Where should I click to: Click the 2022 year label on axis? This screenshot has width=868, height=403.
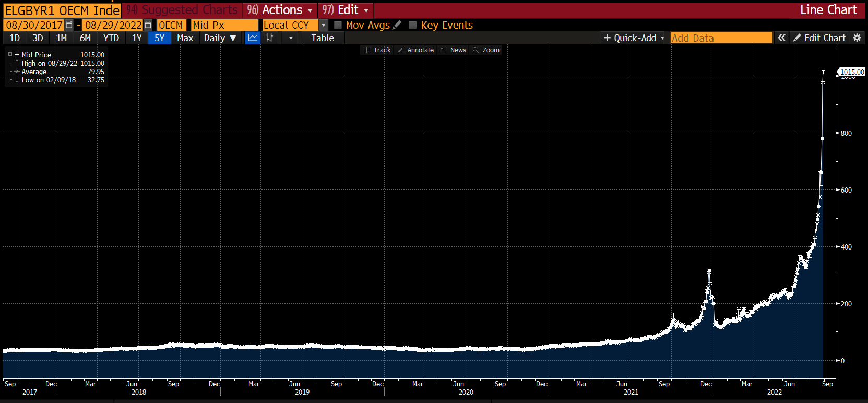pos(775,392)
